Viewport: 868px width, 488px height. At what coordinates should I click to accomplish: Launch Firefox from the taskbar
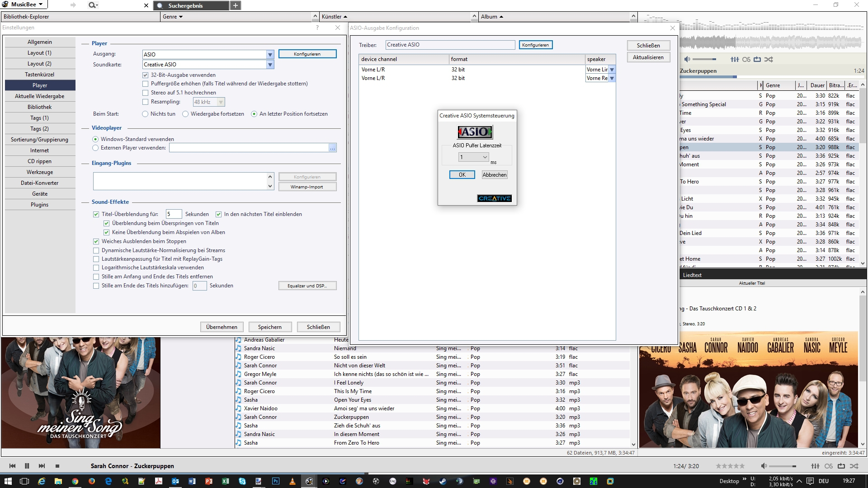point(92,481)
